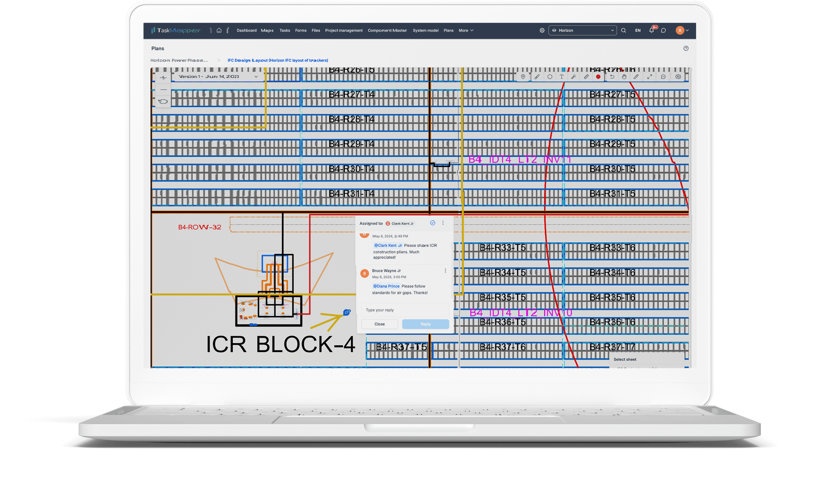Click the fullscreen expand arrows icon
The width and height of the screenshot is (828, 504).
click(650, 77)
